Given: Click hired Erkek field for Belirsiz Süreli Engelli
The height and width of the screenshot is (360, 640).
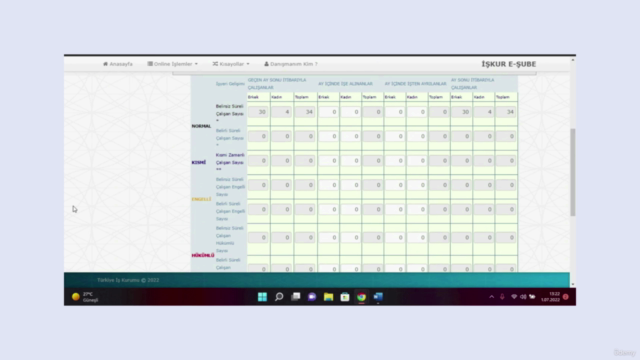Looking at the screenshot, I should (x=328, y=185).
